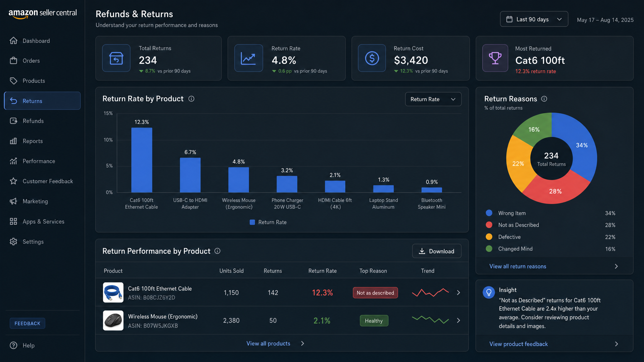The height and width of the screenshot is (362, 644).
Task: Click info icon next to Return Reasons
Action: coord(544,99)
